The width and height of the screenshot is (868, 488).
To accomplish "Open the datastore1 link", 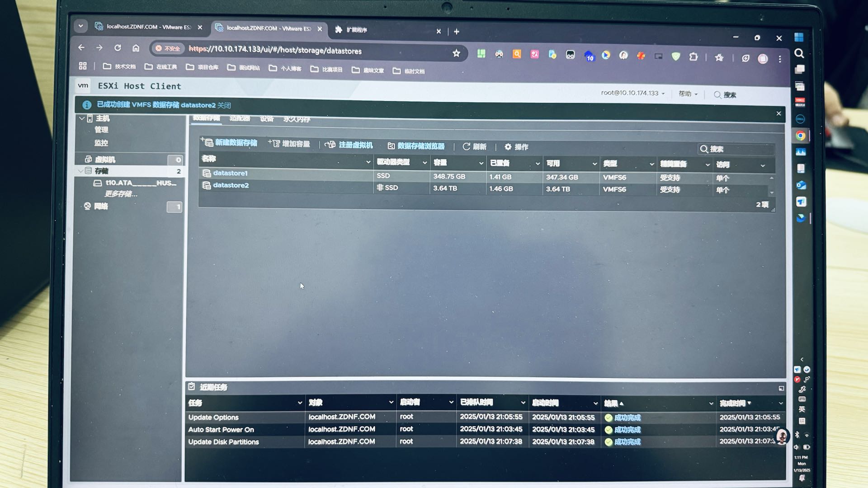I will 230,173.
